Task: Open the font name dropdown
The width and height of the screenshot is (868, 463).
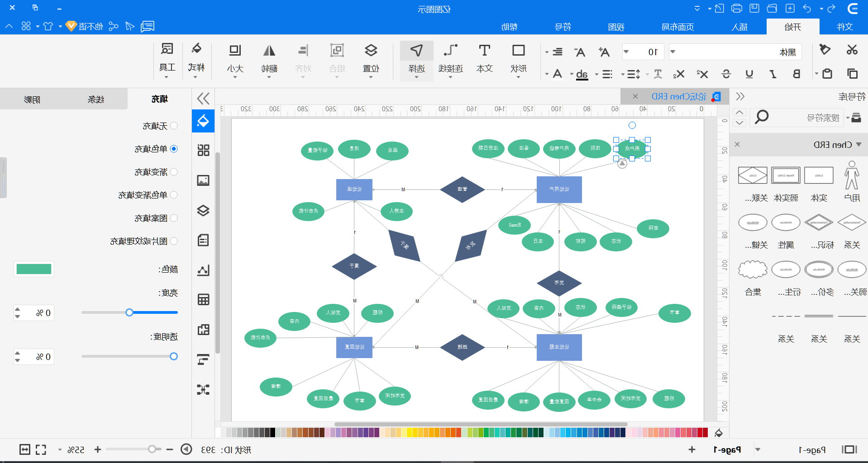Action: click(673, 52)
